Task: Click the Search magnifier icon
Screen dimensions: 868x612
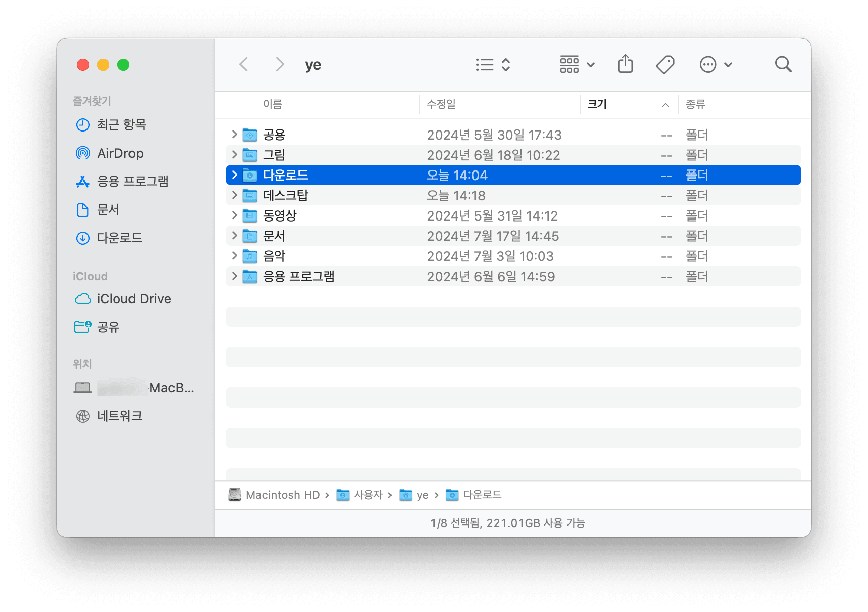Action: point(783,64)
